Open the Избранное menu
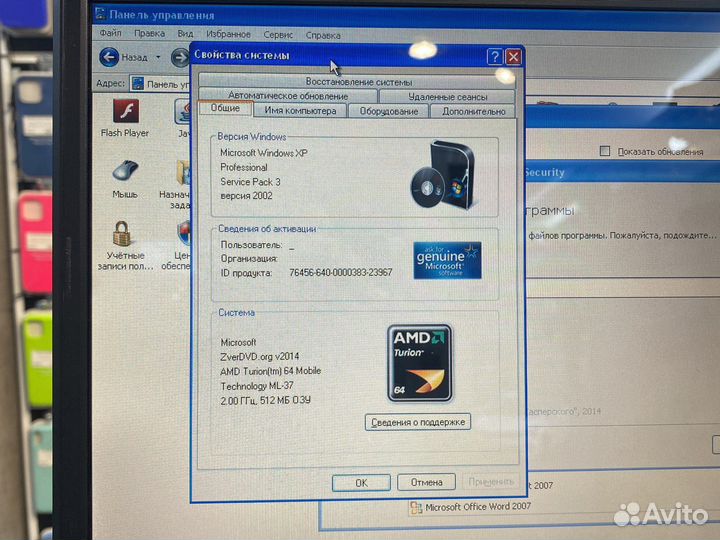This screenshot has width=720, height=540. [x=228, y=34]
